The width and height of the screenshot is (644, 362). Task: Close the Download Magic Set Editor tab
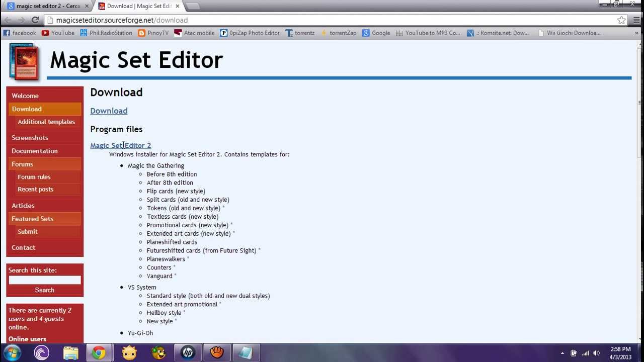click(177, 6)
